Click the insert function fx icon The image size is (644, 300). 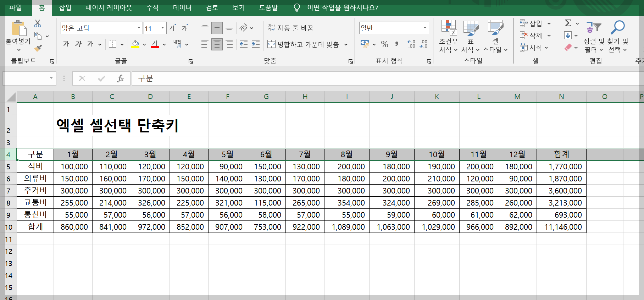[120, 78]
